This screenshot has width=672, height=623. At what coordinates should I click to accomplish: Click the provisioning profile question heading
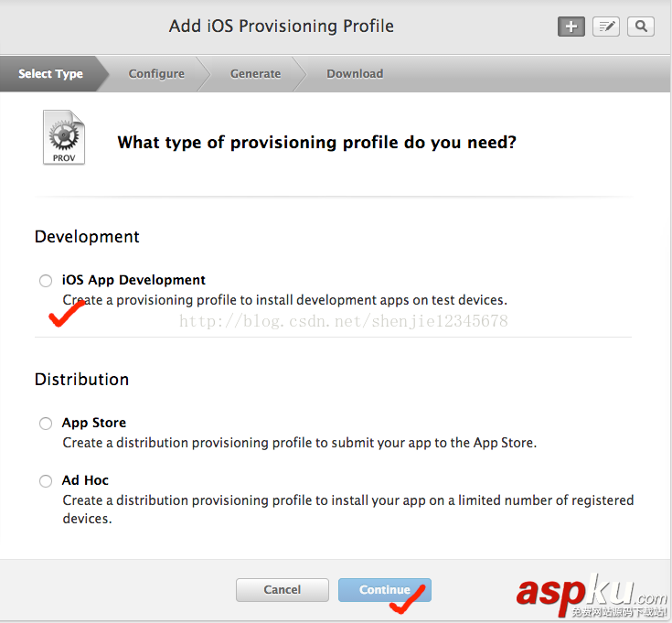(316, 143)
